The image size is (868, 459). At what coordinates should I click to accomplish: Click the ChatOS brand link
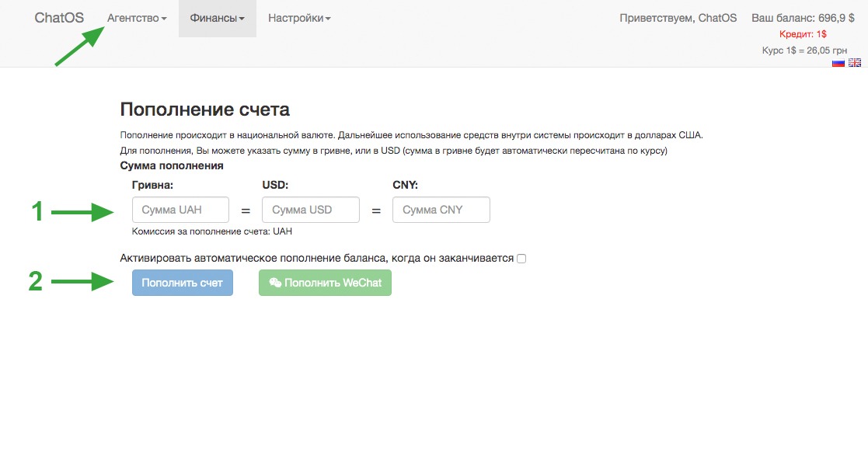(x=59, y=18)
